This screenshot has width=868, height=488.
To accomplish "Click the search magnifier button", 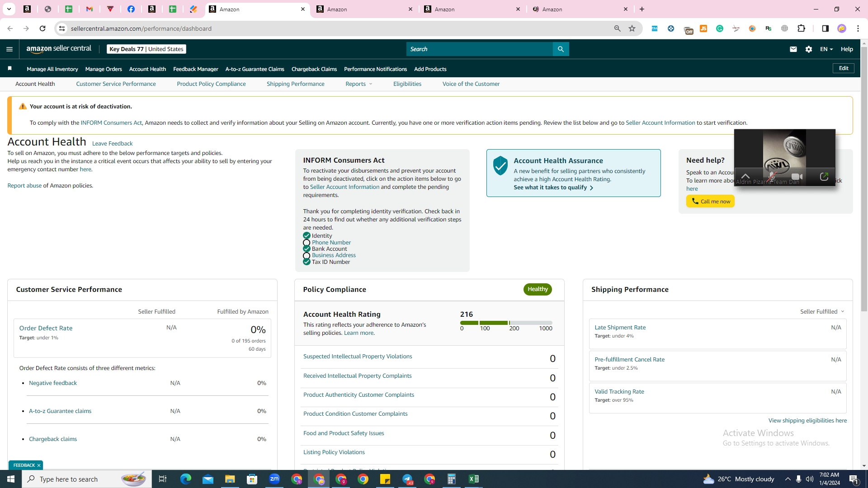I will (x=561, y=49).
